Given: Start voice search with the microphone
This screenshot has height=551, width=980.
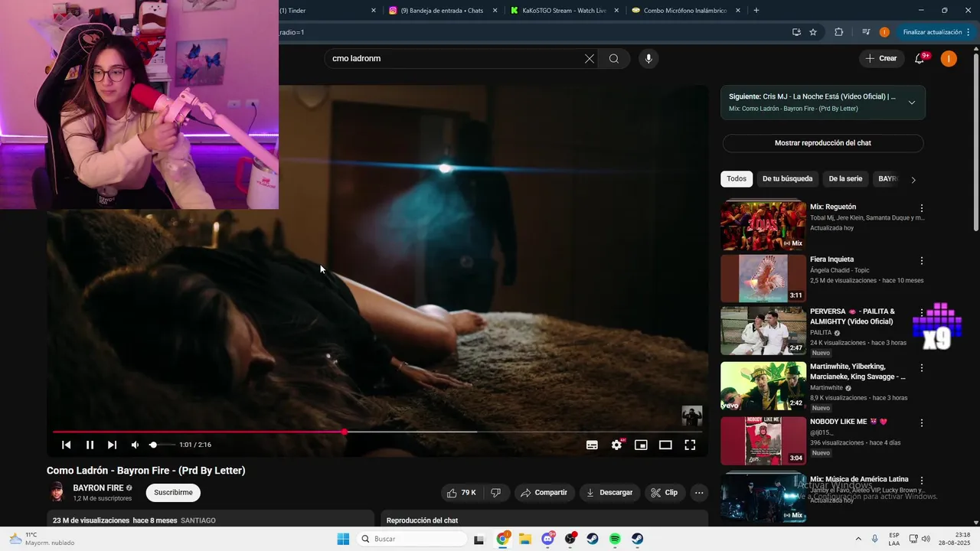Looking at the screenshot, I should [x=648, y=59].
